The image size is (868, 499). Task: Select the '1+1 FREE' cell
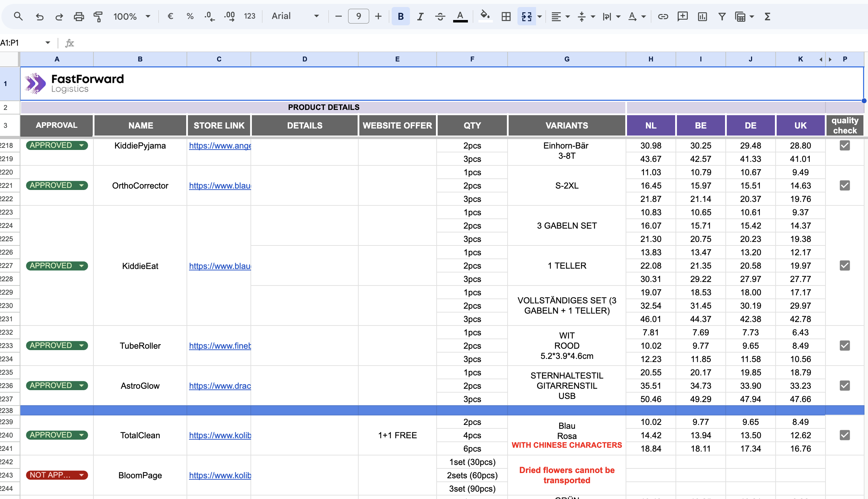tap(397, 435)
